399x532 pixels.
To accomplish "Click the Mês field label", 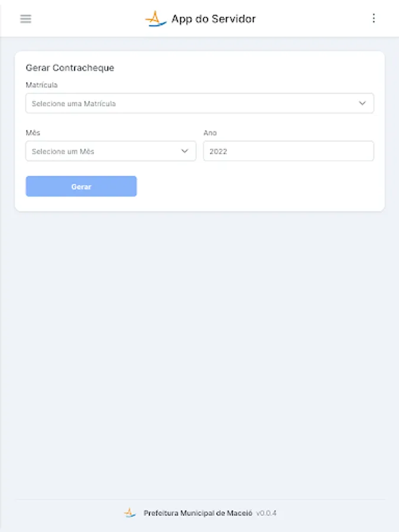I will pos(33,133).
